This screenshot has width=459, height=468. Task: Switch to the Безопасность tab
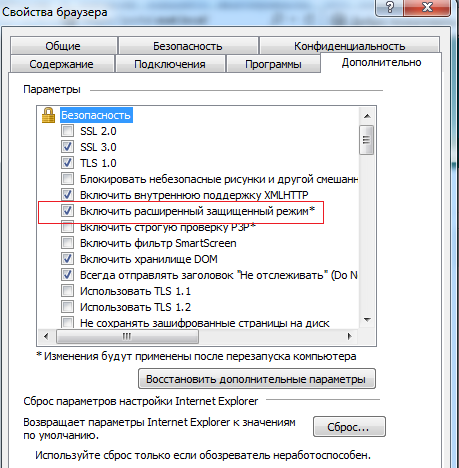click(188, 46)
